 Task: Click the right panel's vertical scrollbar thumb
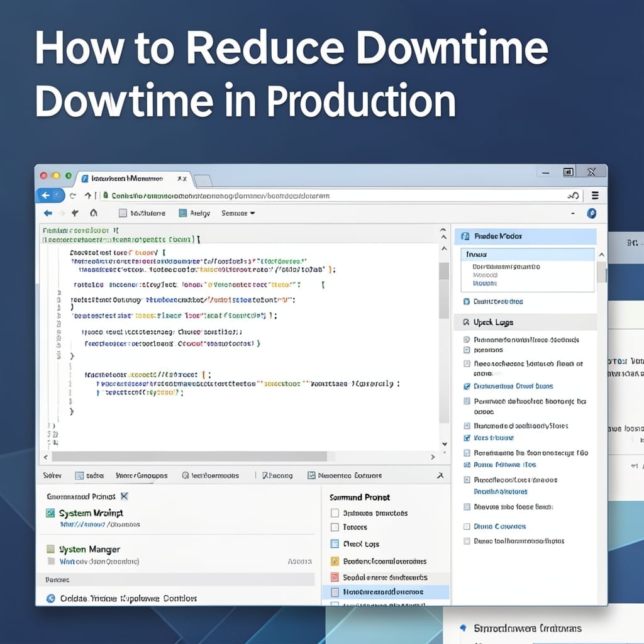click(601, 272)
